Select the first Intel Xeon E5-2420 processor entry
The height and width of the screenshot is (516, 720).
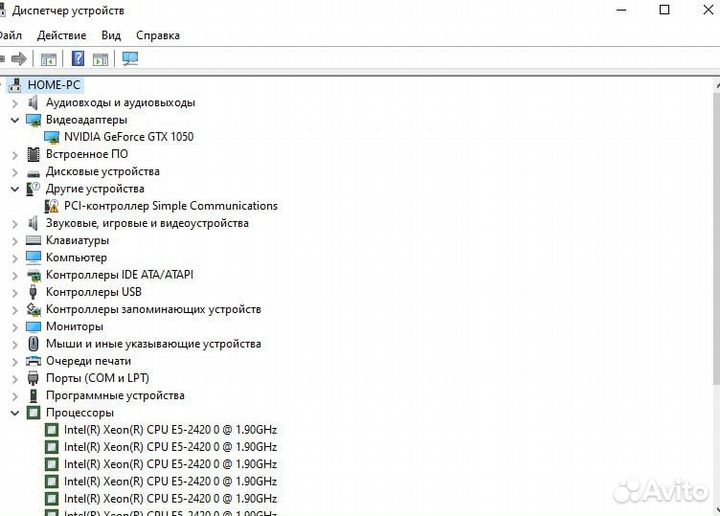[x=170, y=430]
